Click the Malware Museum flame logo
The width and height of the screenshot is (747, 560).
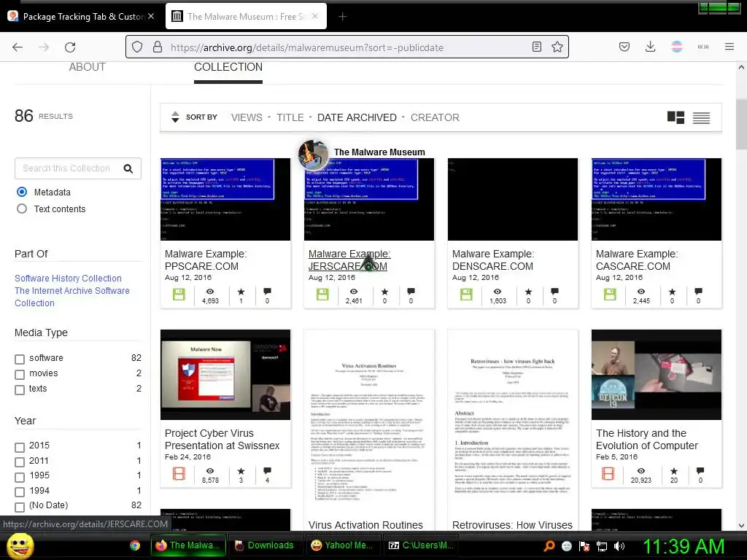point(313,155)
